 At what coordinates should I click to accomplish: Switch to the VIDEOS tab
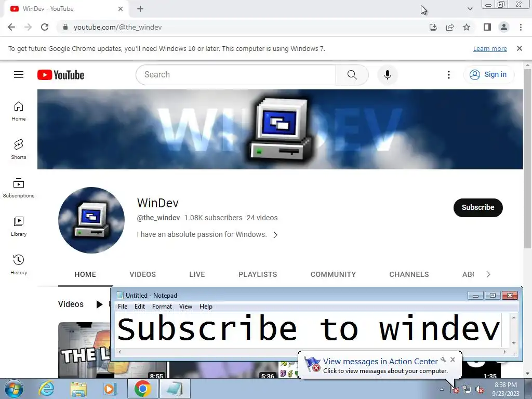click(142, 274)
